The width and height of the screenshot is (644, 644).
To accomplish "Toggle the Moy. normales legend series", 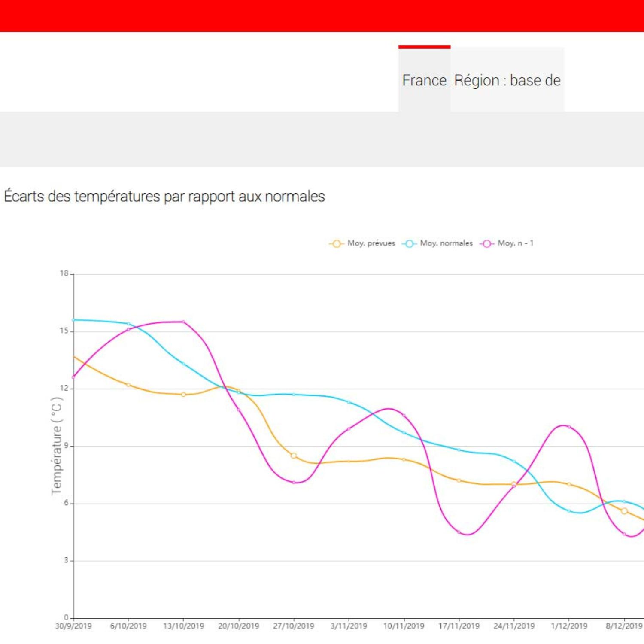I will [437, 243].
